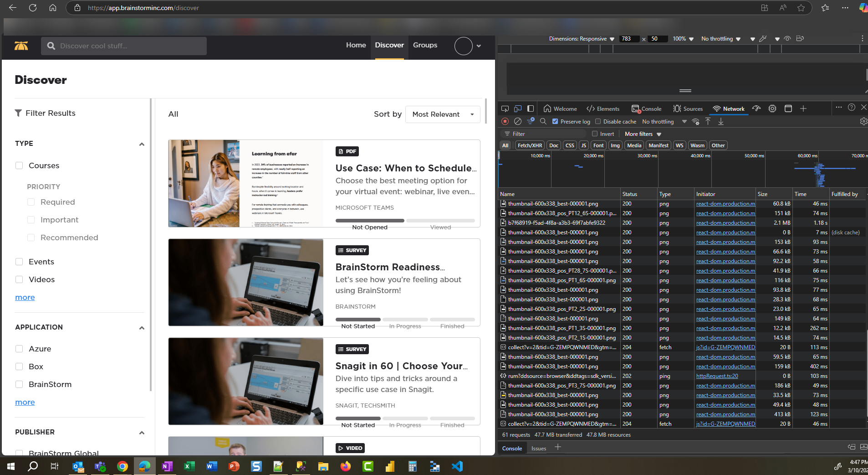Export HAR file with the download arrow

pos(721,121)
